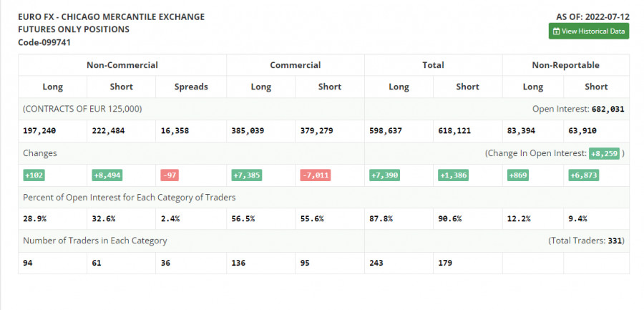Click the +869 change badge
Image resolution: width=644 pixels, height=310 pixels.
(518, 175)
